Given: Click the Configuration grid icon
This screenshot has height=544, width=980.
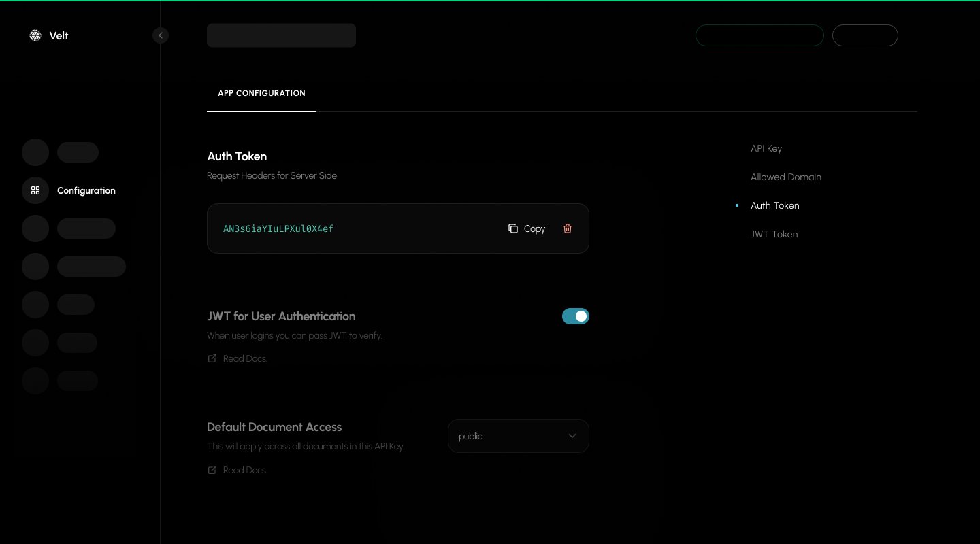Looking at the screenshot, I should click(35, 190).
